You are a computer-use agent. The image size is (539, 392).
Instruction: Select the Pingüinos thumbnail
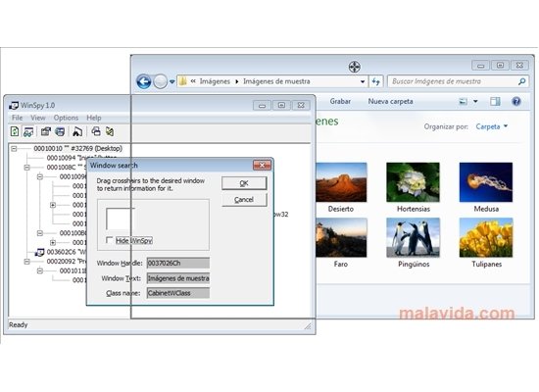[413, 237]
